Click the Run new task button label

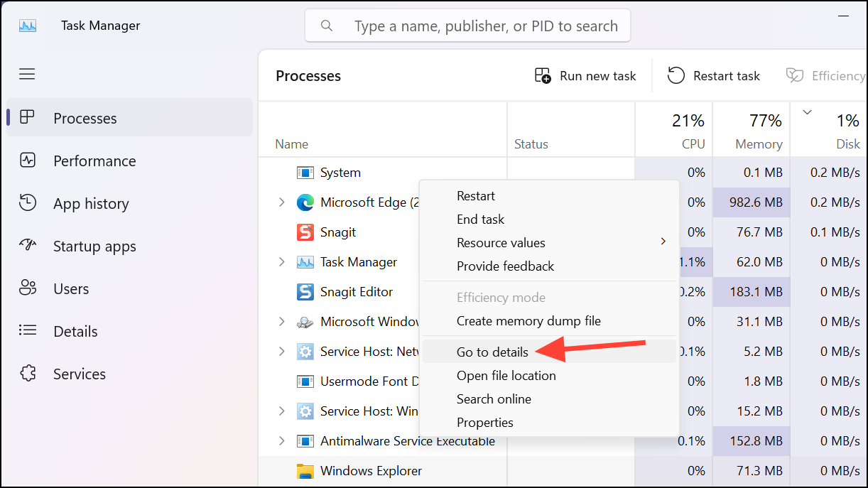[x=598, y=76]
